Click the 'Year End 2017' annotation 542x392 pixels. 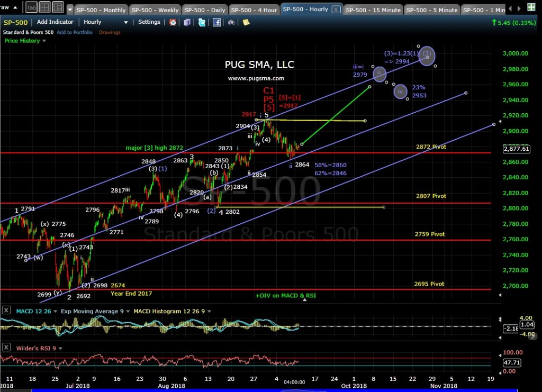tap(131, 293)
